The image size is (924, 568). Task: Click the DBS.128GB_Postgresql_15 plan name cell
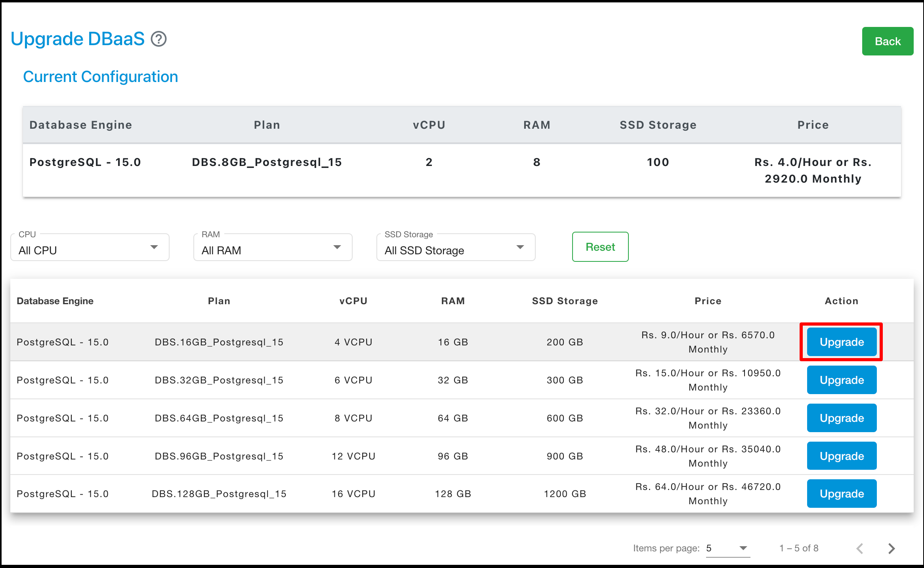[x=219, y=494]
